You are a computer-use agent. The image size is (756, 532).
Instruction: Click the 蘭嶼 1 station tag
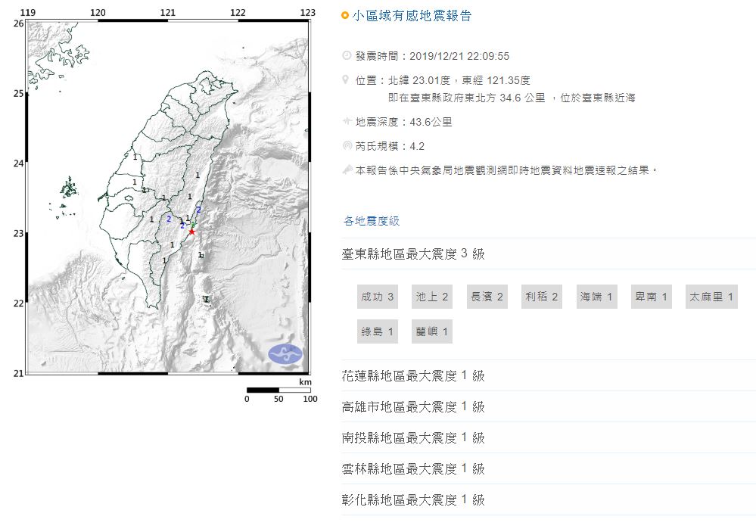pos(432,331)
